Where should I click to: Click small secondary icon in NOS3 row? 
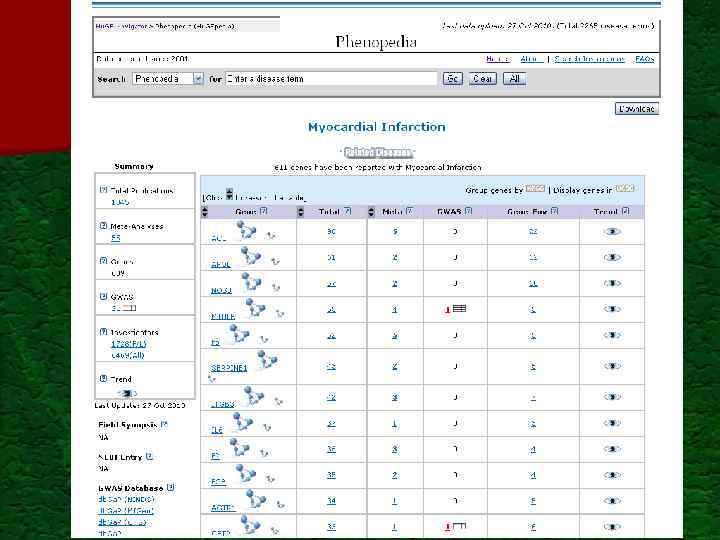[276, 287]
